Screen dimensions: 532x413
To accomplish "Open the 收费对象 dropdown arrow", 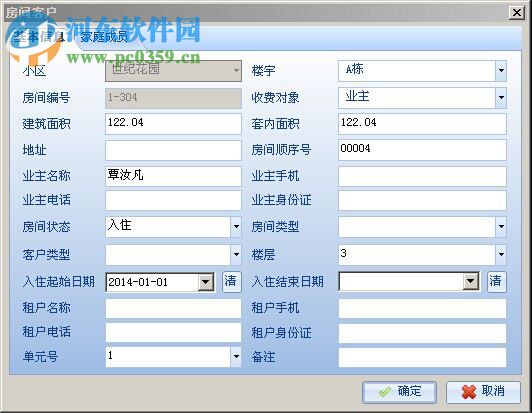I will pos(501,98).
